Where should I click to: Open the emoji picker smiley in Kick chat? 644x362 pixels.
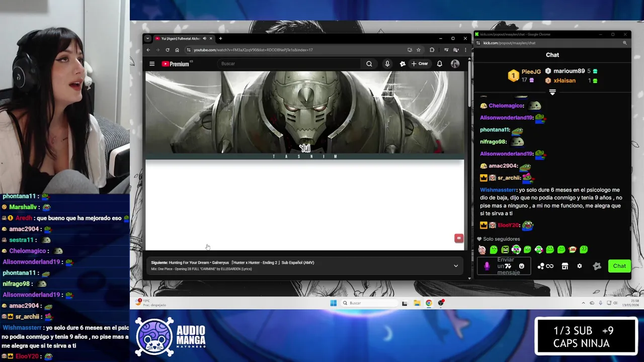tap(522, 266)
